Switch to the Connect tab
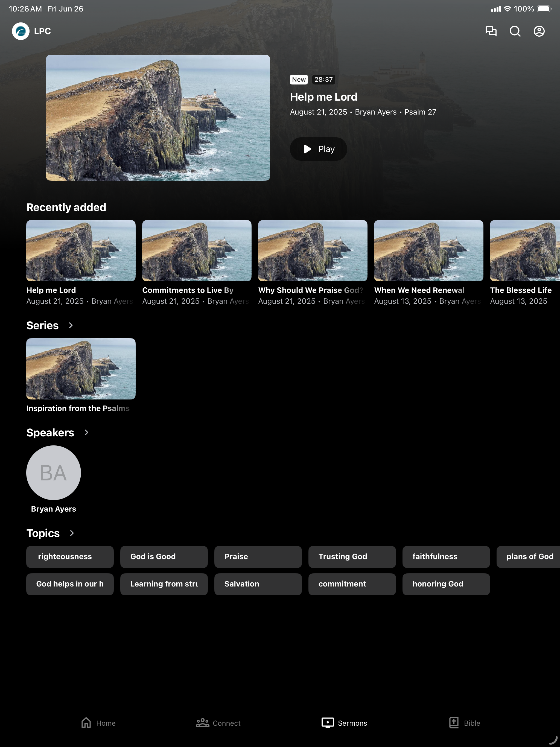The width and height of the screenshot is (560, 747). (218, 723)
